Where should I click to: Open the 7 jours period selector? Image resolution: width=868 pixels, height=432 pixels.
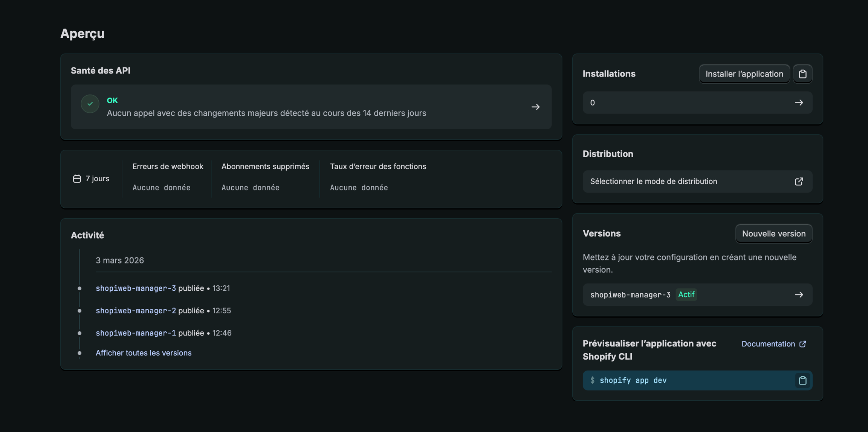point(91,179)
